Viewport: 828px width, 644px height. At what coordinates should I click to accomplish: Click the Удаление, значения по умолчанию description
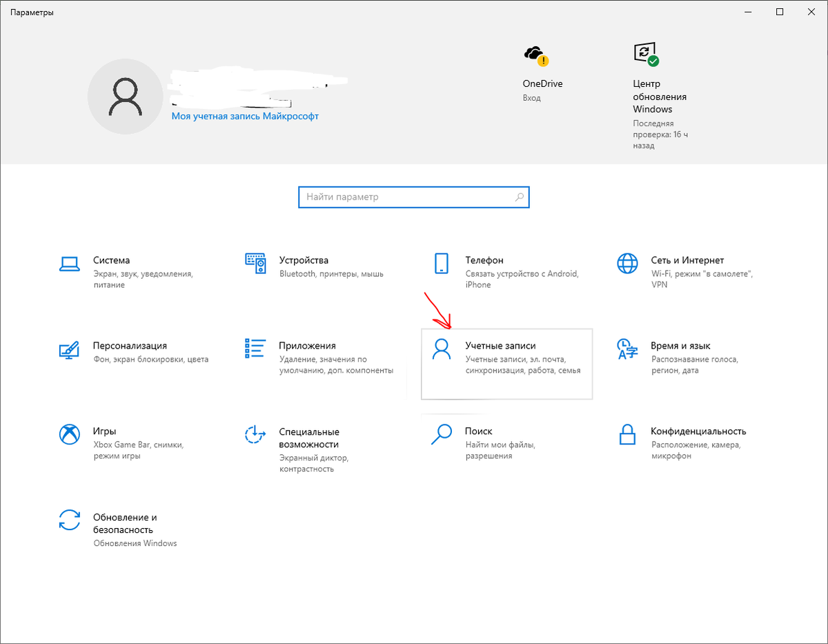tap(336, 365)
